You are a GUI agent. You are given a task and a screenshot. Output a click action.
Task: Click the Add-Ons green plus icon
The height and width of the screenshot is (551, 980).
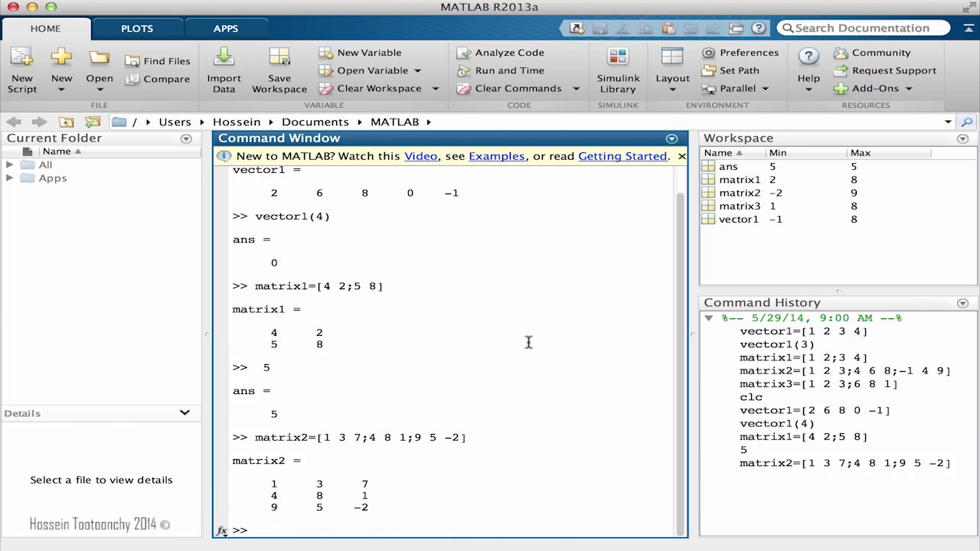click(x=841, y=89)
